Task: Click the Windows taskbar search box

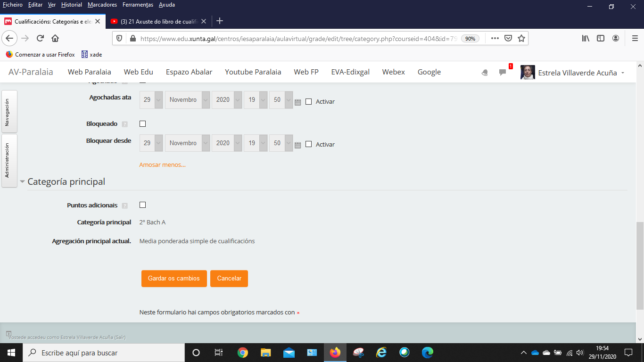Action: click(x=104, y=353)
